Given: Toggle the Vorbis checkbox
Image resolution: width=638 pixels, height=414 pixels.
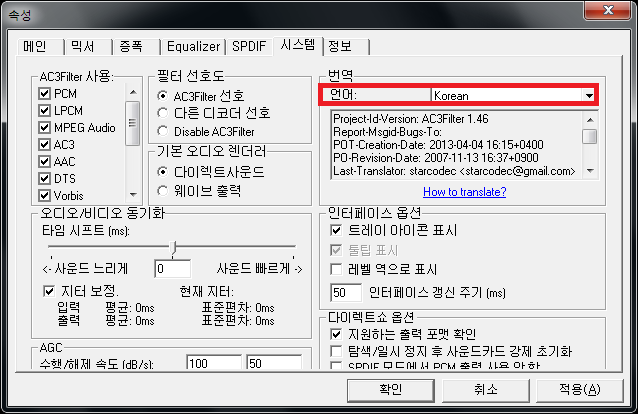Looking at the screenshot, I should [x=44, y=196].
